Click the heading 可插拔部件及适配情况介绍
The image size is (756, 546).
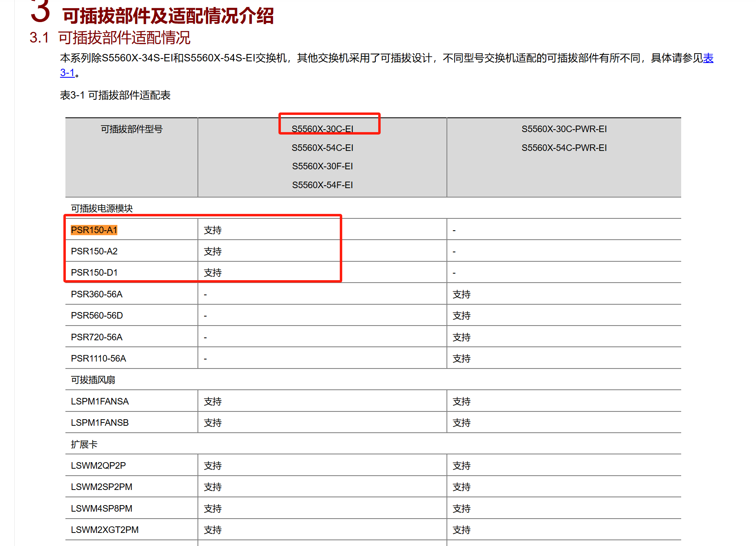click(168, 16)
